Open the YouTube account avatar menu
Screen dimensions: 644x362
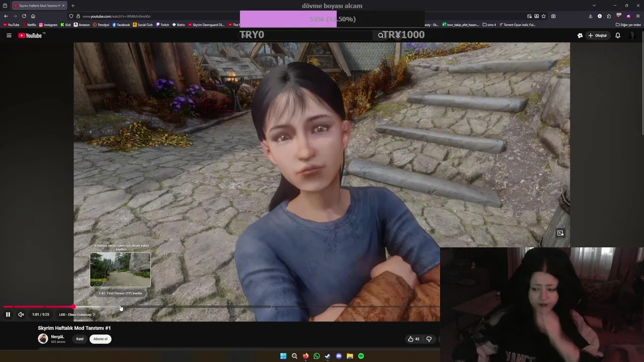pos(632,35)
